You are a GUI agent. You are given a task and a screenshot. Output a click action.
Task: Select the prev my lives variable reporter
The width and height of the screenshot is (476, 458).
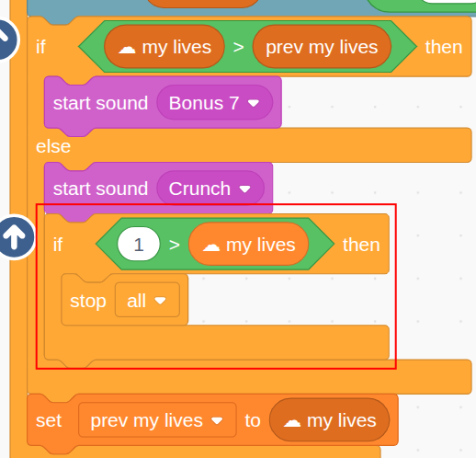(322, 47)
